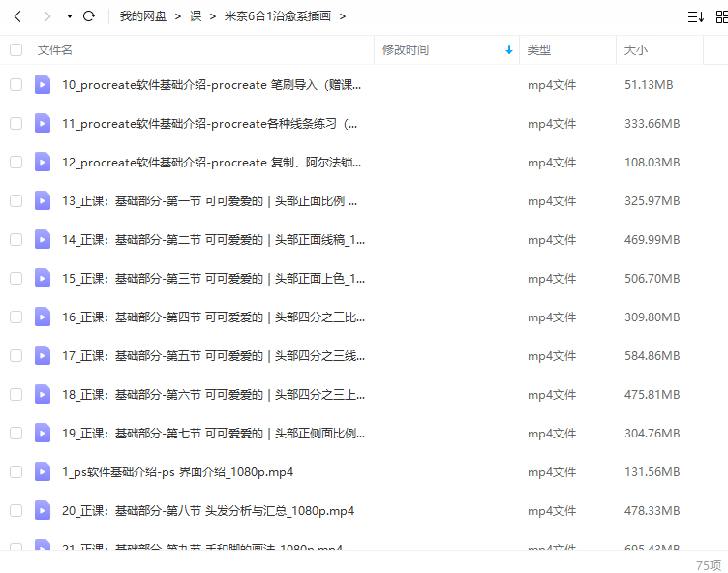Click the forward navigation arrow

[45, 16]
